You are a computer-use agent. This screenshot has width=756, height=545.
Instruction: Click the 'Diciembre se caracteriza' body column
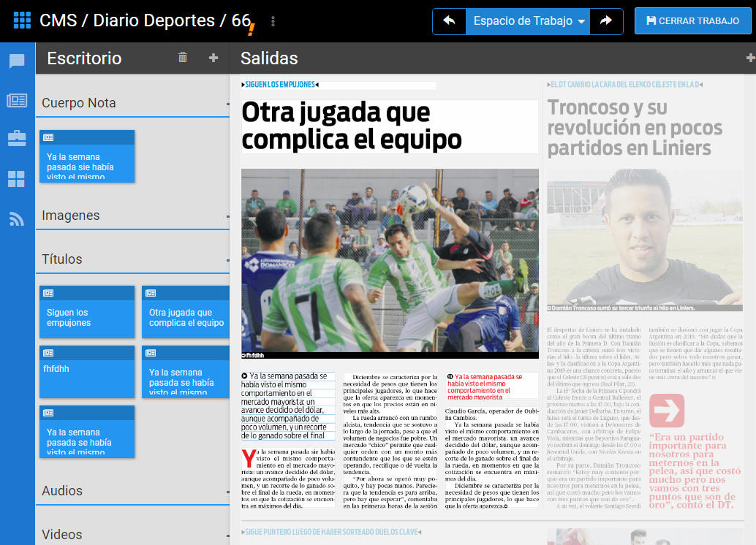390,441
